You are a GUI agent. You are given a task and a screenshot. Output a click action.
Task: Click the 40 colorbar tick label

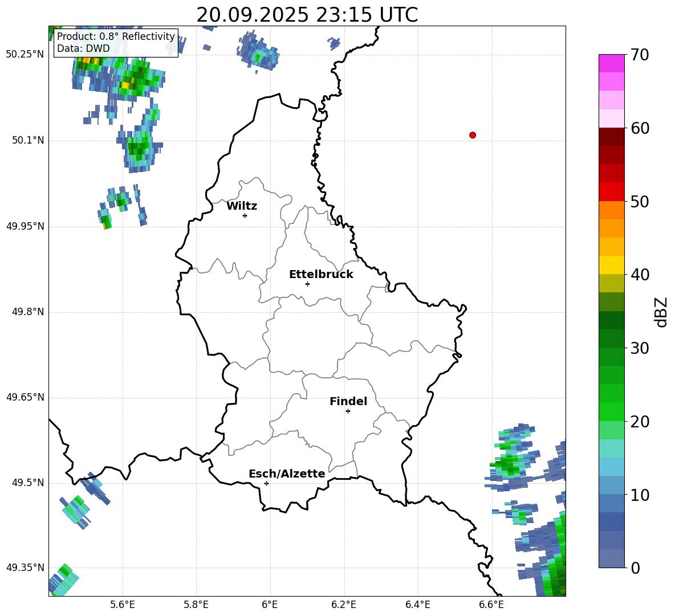640,275
